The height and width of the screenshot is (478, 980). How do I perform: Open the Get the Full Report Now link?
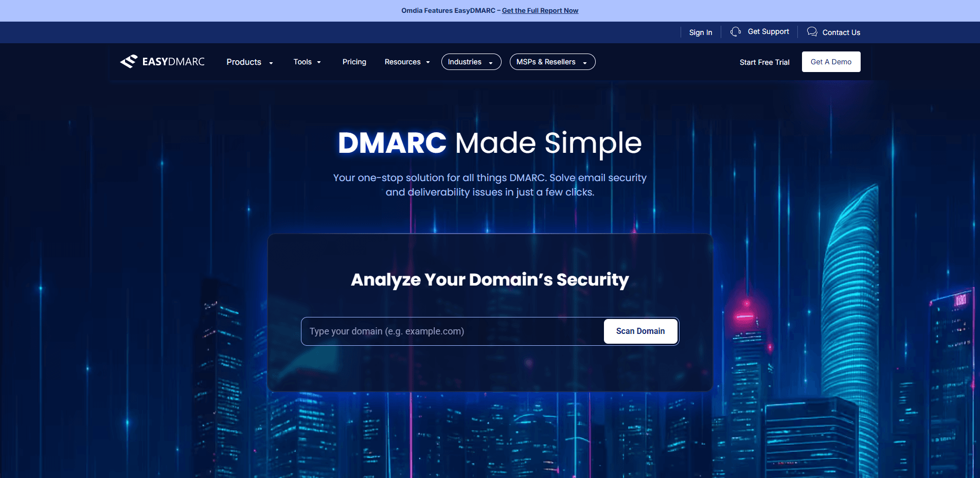pyautogui.click(x=540, y=10)
